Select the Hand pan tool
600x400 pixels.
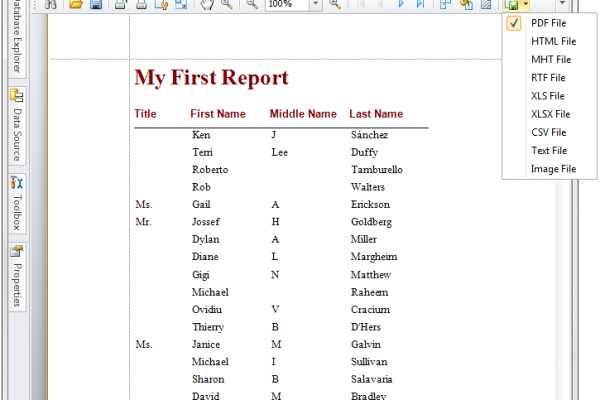207,4
